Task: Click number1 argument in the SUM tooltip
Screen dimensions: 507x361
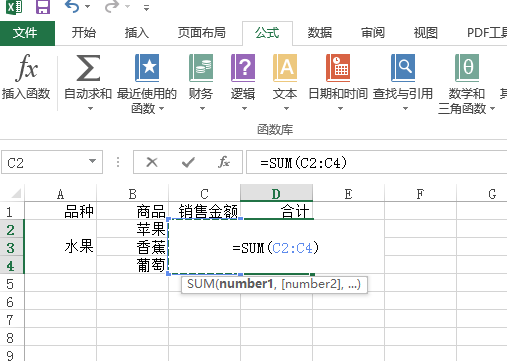Action: [x=246, y=284]
